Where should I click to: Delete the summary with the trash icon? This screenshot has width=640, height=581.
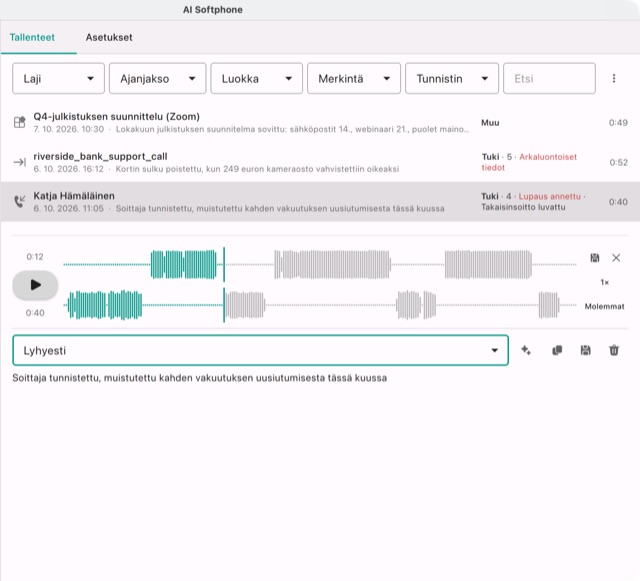point(614,350)
